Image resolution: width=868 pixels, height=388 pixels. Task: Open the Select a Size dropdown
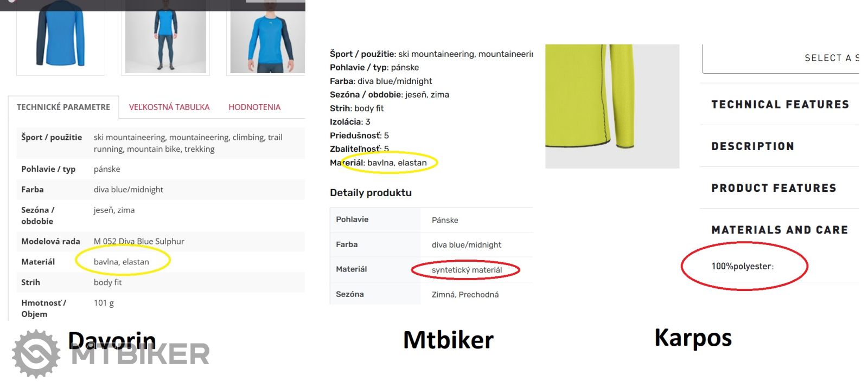tap(781, 59)
